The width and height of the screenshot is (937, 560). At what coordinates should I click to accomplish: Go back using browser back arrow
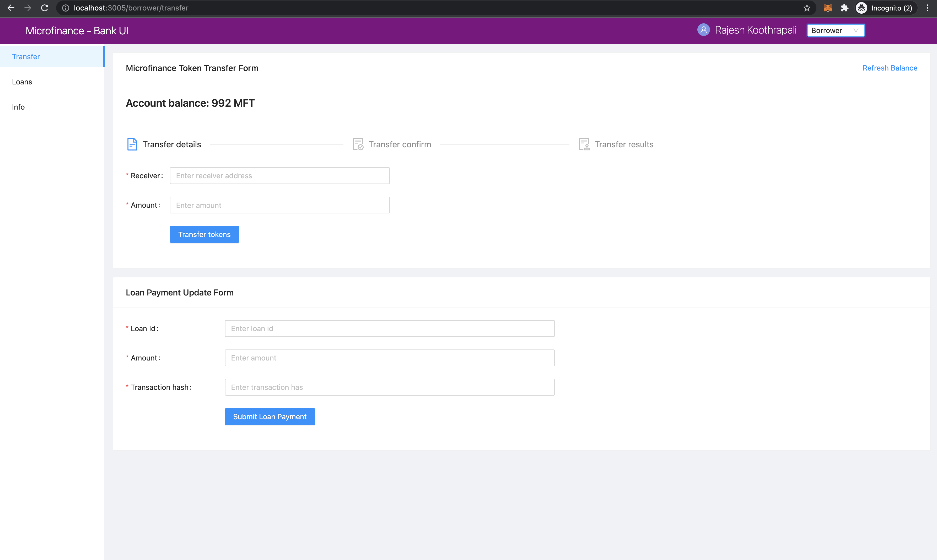[11, 8]
